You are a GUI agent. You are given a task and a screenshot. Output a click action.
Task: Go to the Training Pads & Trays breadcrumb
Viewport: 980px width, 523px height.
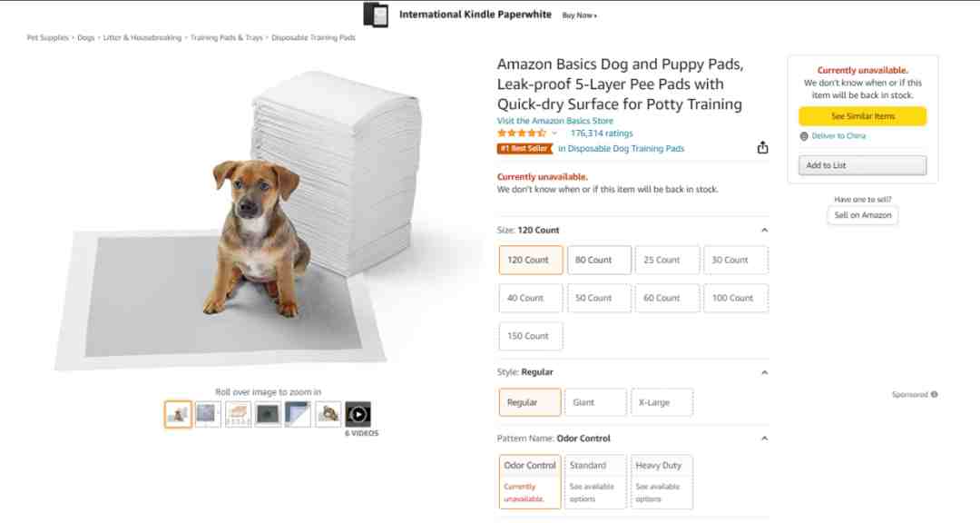click(226, 37)
